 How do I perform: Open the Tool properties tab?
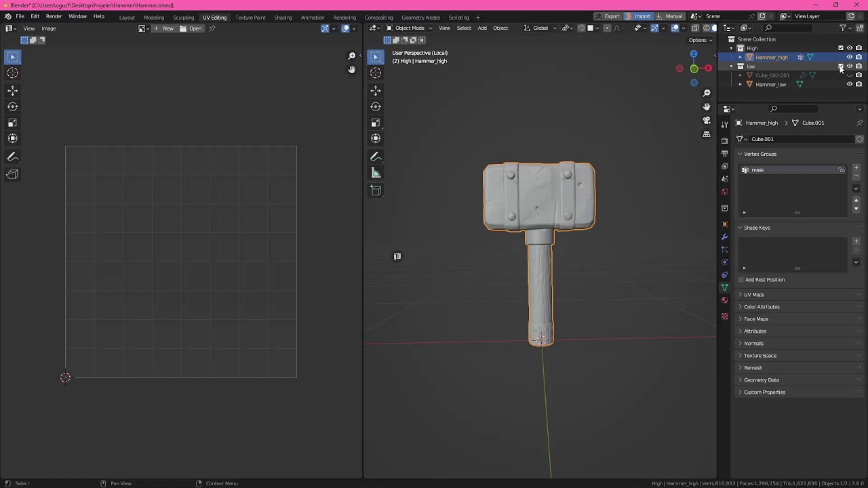click(725, 124)
